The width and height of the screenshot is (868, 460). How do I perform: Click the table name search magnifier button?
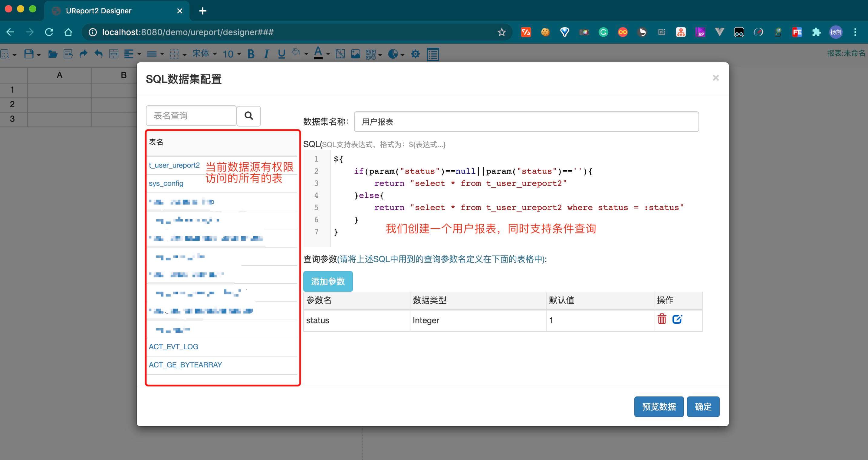248,116
